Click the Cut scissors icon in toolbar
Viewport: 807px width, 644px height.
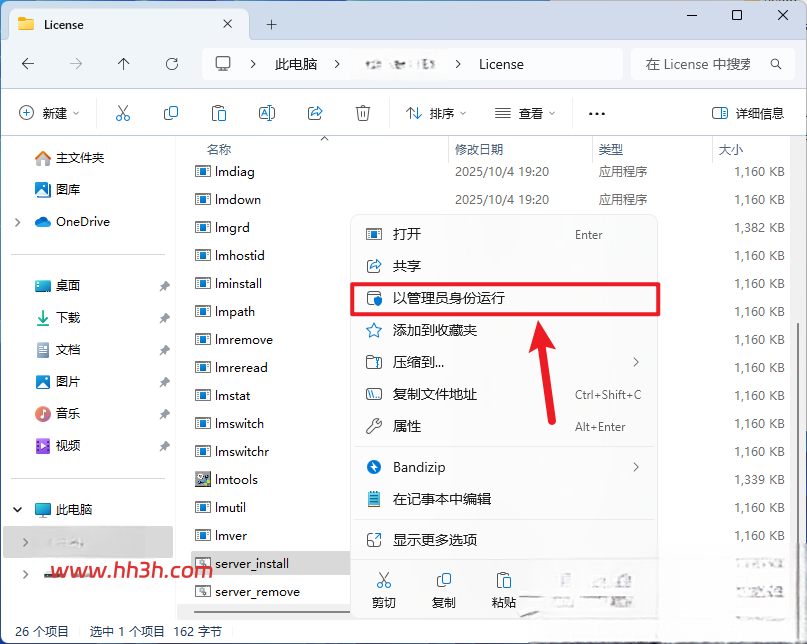(122, 113)
